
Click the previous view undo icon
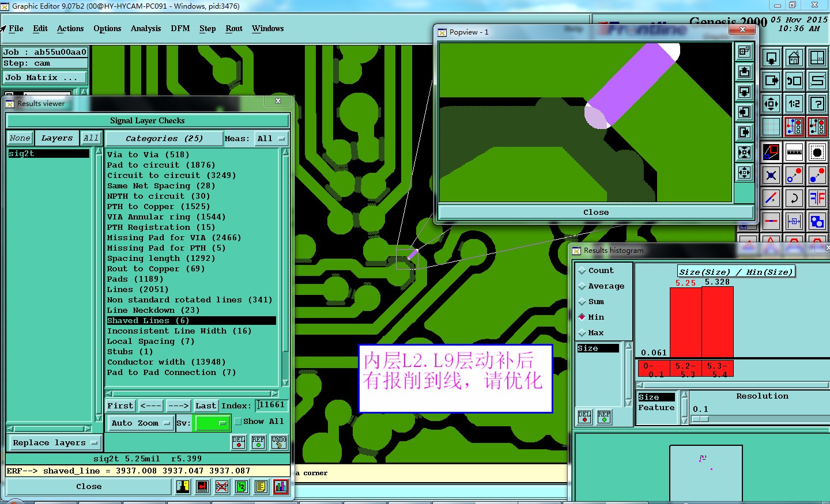(794, 81)
